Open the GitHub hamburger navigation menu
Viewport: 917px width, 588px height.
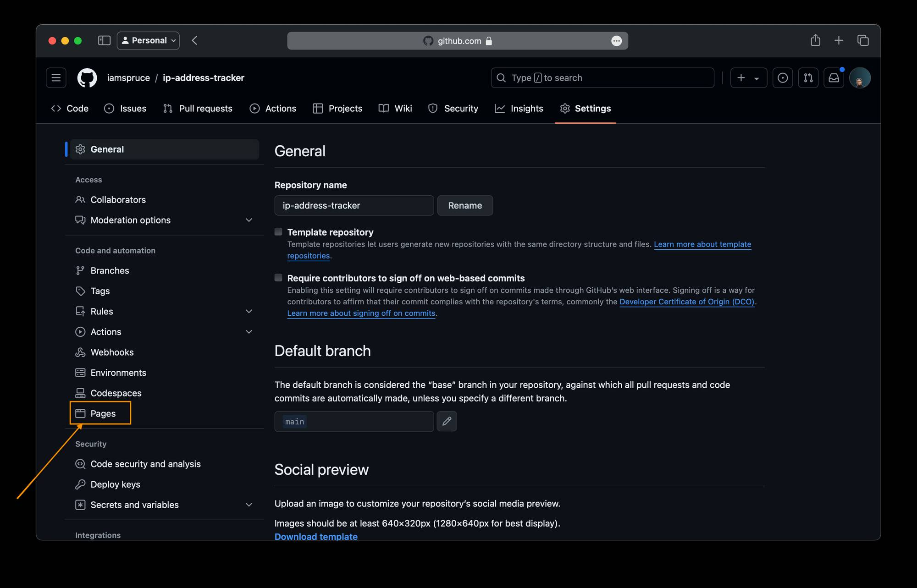[x=56, y=78]
